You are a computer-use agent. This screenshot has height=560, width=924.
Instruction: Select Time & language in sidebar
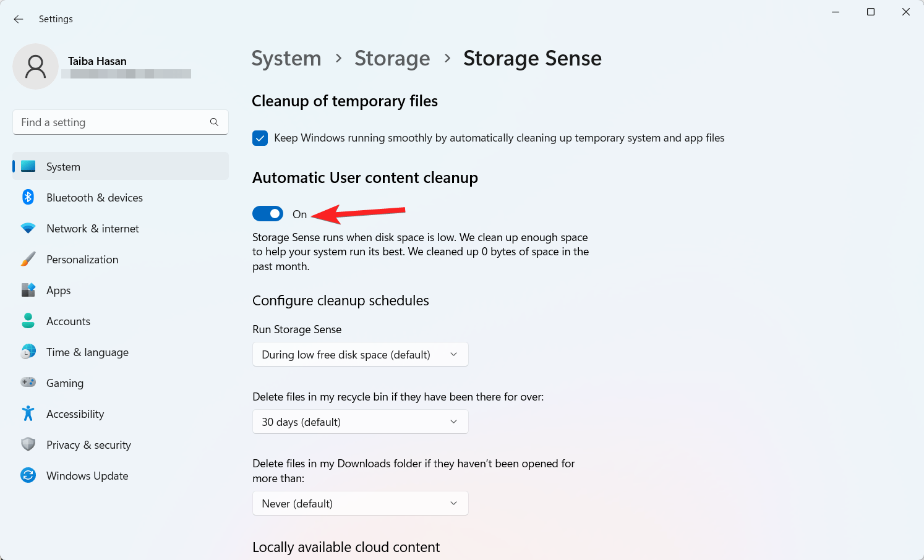pyautogui.click(x=87, y=352)
